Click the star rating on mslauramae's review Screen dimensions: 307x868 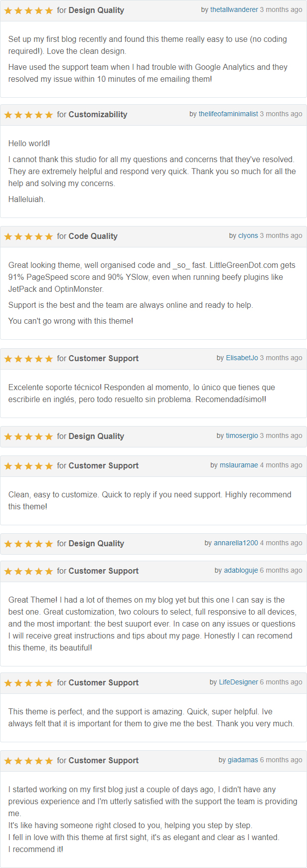pyautogui.click(x=28, y=466)
